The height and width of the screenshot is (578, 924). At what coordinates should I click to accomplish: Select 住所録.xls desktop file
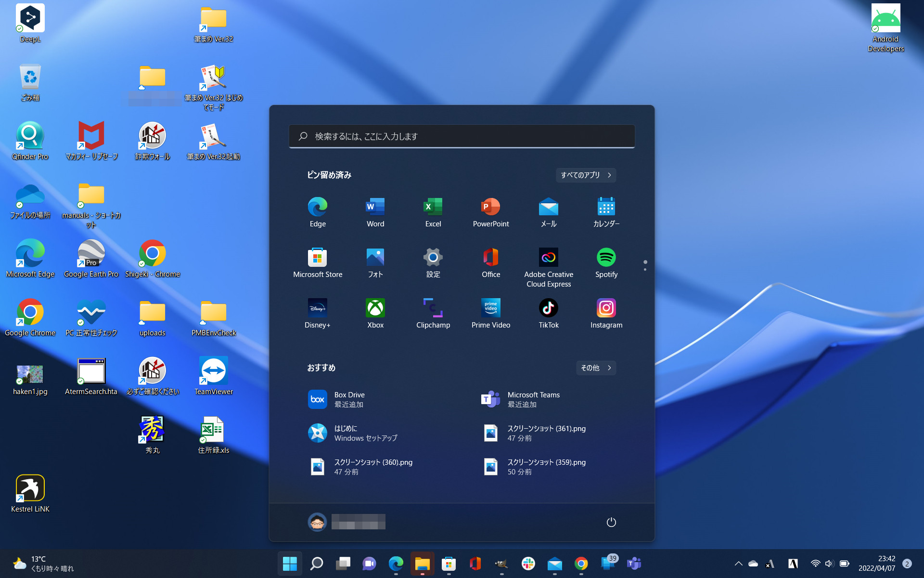(214, 435)
